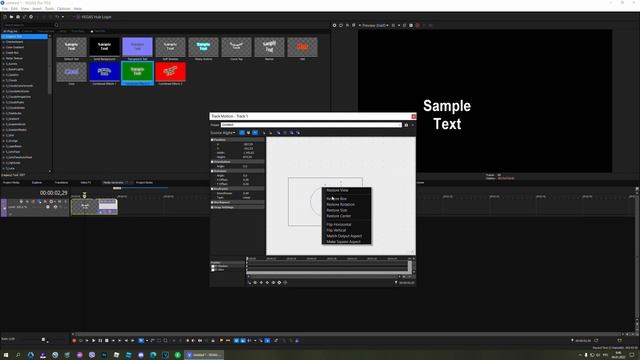
Task: Switch to Transitions tab
Action: pyautogui.click(x=61, y=182)
